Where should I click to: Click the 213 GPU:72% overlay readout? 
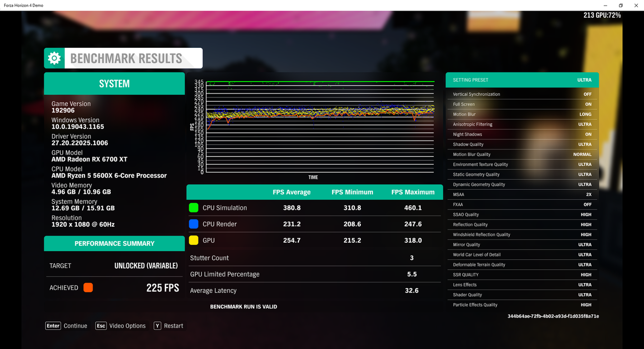coord(602,15)
